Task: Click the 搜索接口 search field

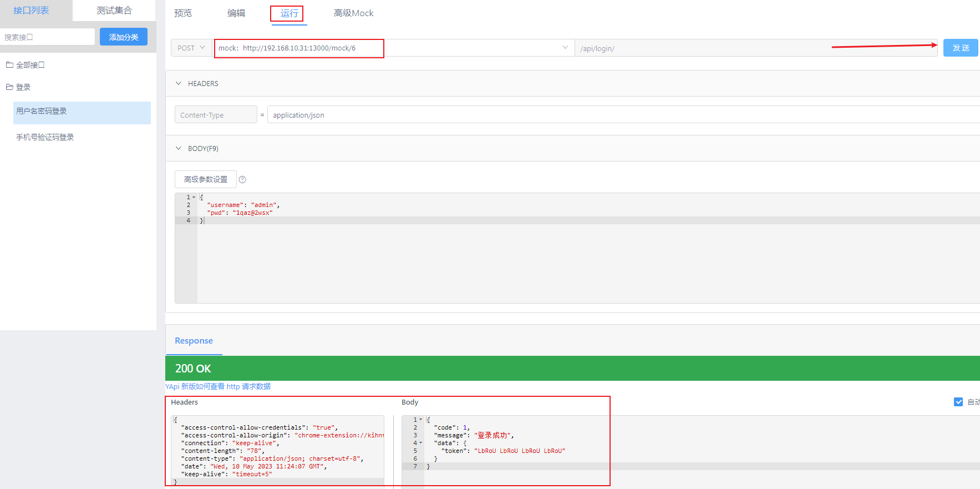Action: click(48, 37)
